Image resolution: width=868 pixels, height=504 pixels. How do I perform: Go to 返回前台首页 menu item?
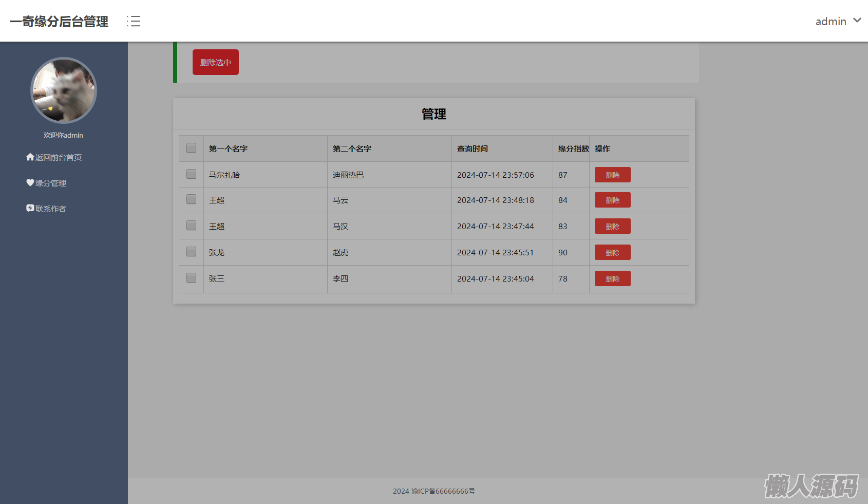coord(58,158)
